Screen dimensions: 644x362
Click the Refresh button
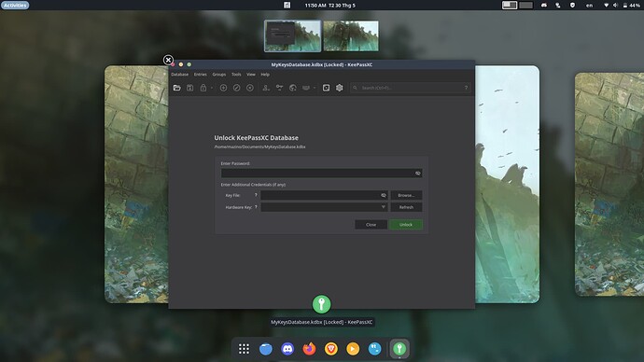406,207
